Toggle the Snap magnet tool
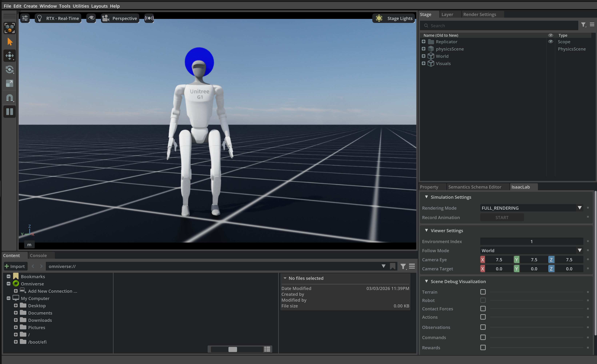Screen dimensions: 597x364 tap(10, 97)
